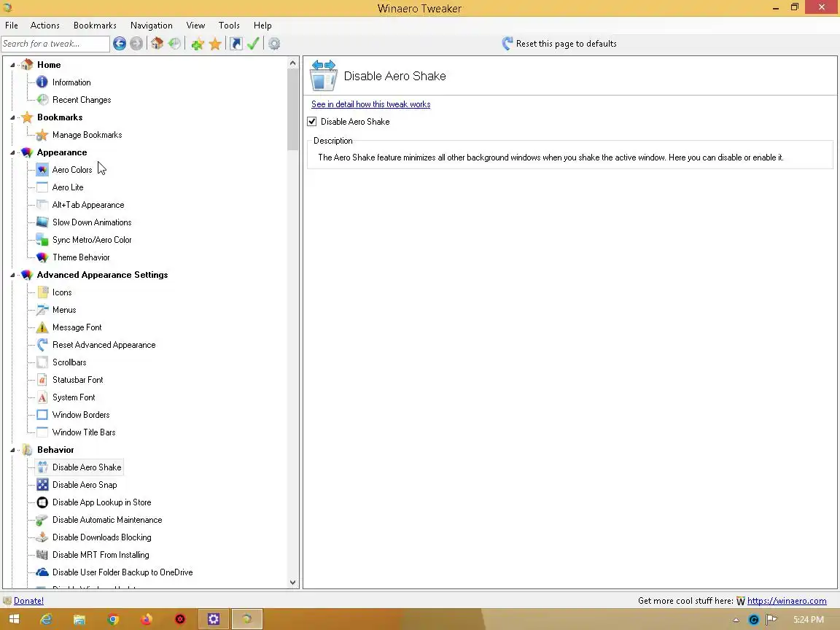Collapse the Appearance tree node
840x630 pixels.
[12, 152]
